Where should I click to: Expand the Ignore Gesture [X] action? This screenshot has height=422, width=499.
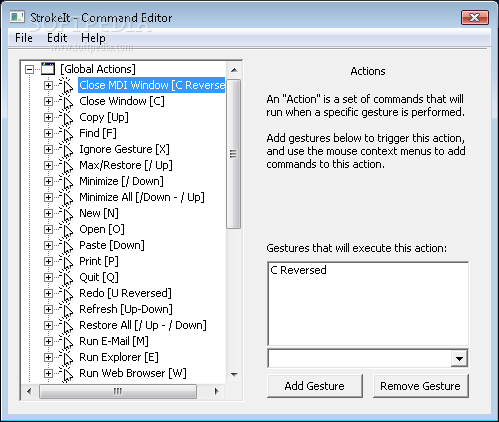tap(48, 149)
